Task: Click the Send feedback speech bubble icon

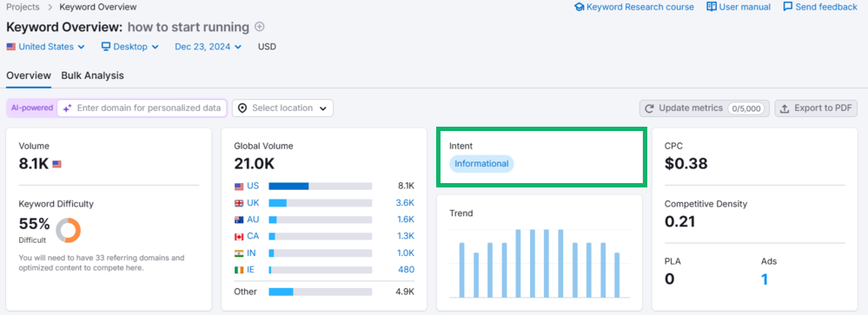Action: (788, 7)
